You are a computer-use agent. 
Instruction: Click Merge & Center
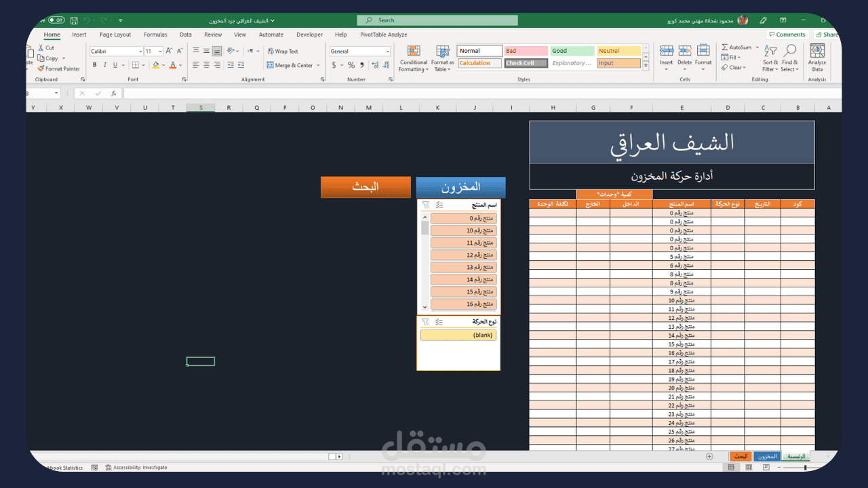click(x=290, y=65)
